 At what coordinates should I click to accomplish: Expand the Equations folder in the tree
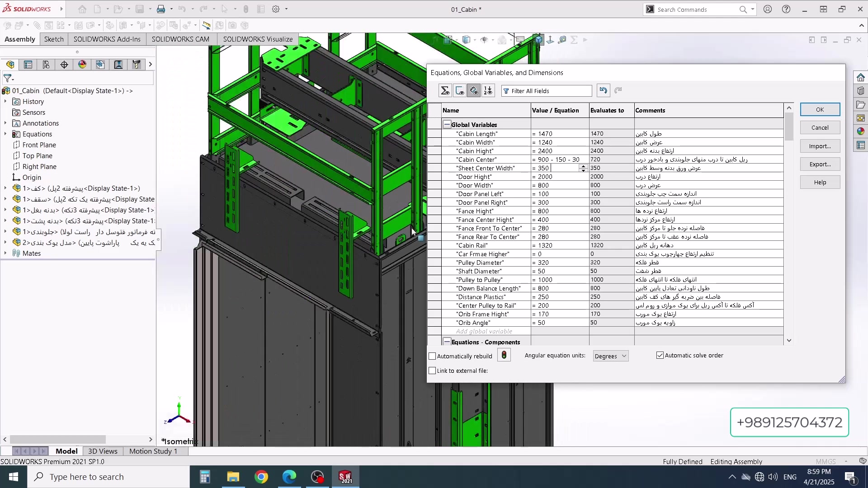tap(5, 134)
